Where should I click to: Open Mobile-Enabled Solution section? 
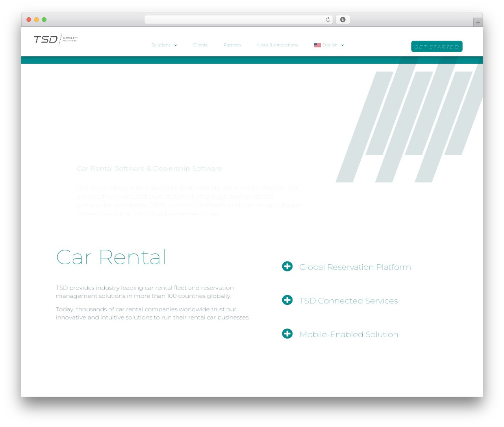pos(348,334)
